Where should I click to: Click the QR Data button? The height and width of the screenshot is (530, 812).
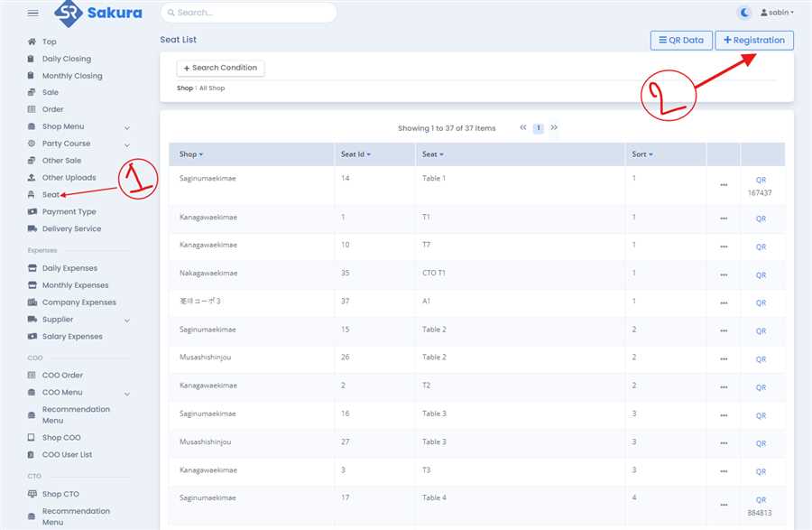[680, 41]
